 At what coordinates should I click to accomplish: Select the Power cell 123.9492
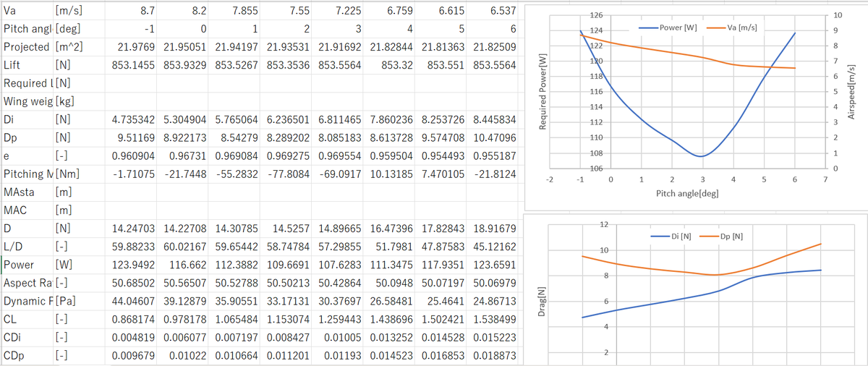tap(132, 265)
